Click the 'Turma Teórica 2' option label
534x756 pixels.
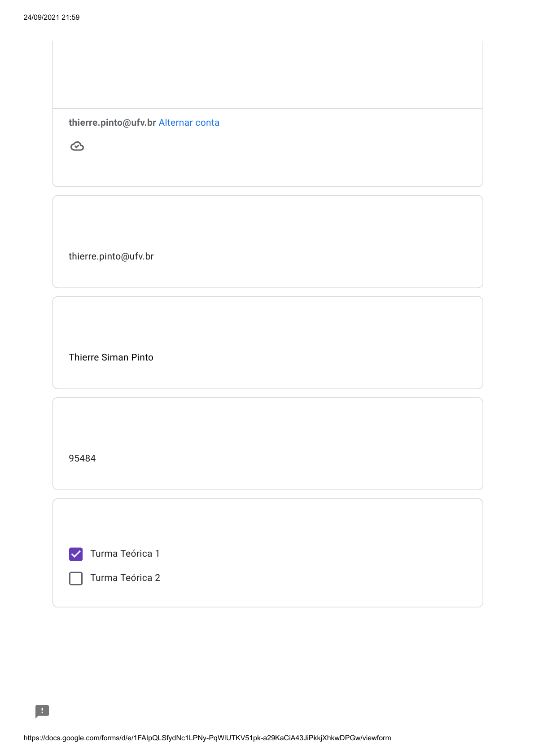125,578
